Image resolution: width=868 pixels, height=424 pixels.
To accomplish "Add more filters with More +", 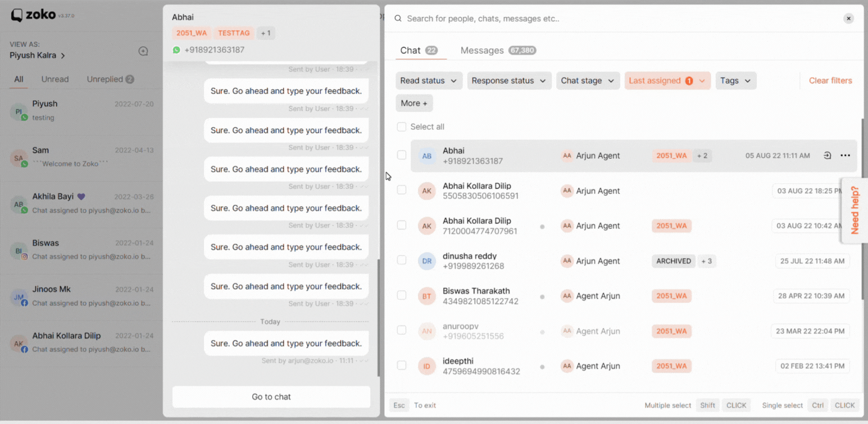I will (414, 103).
